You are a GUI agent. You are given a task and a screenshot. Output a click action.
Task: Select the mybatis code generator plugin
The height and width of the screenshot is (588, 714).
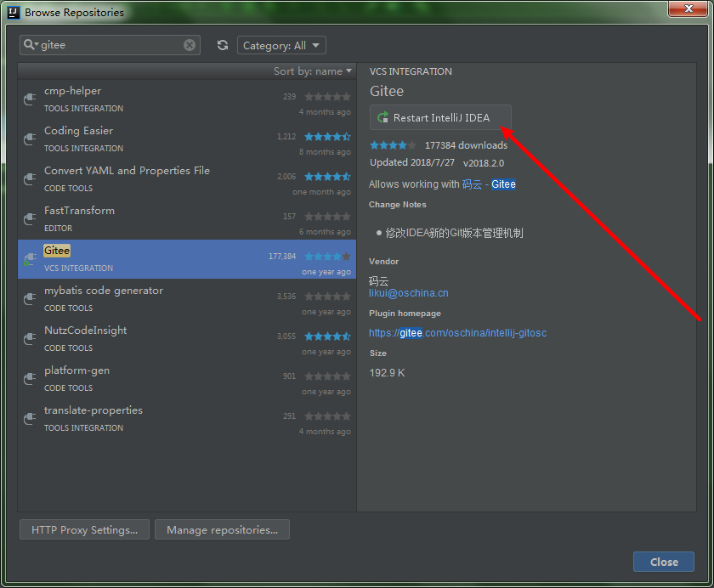coord(187,299)
